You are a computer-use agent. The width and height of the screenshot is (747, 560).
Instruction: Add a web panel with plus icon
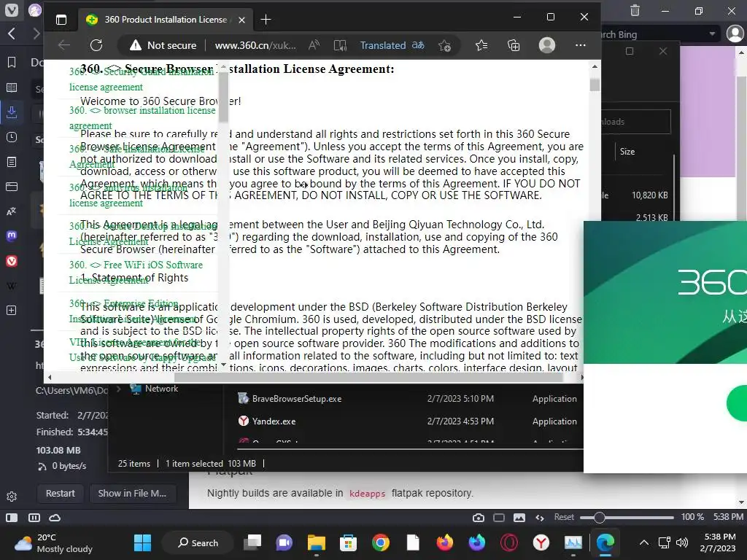[12, 311]
